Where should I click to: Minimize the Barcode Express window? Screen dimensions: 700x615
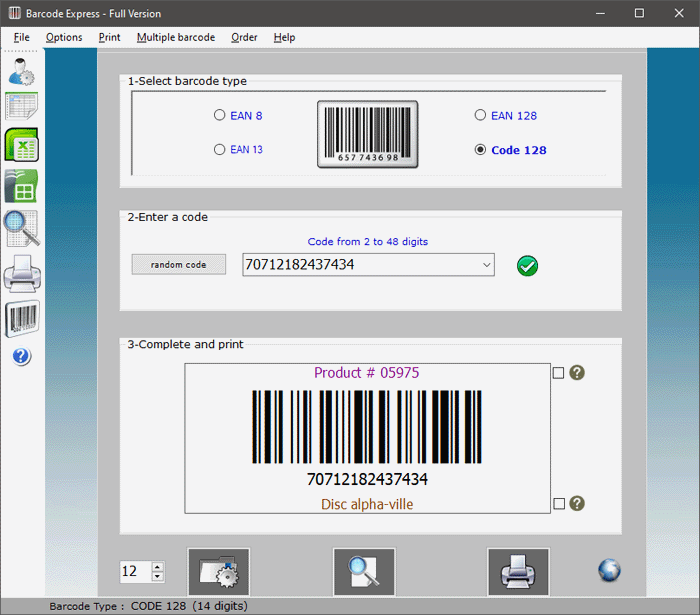point(600,13)
